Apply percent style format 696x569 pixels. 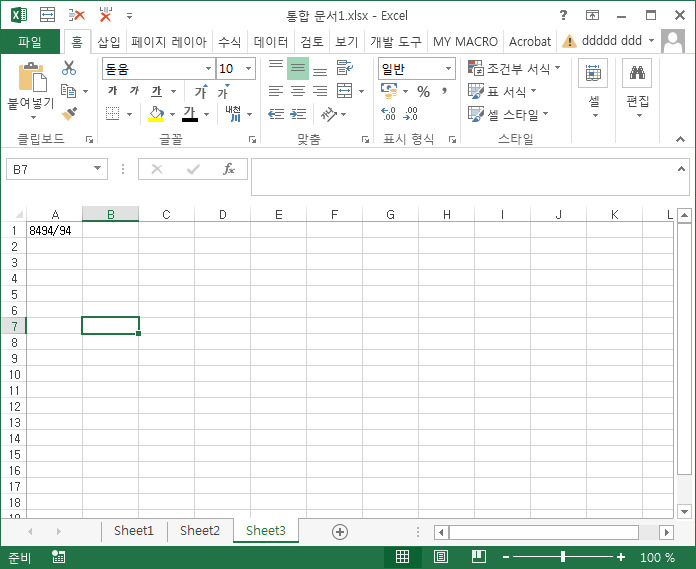pos(423,91)
